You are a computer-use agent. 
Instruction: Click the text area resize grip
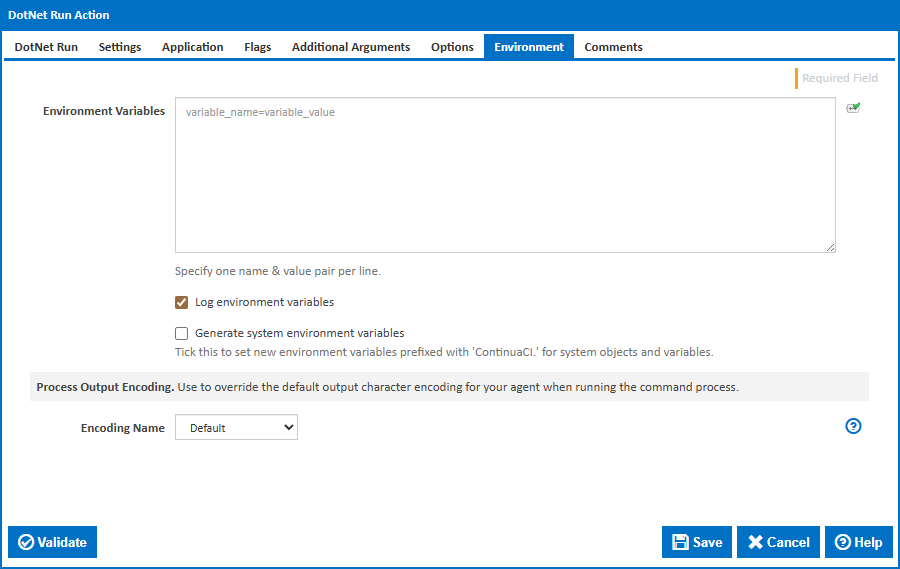pyautogui.click(x=831, y=247)
